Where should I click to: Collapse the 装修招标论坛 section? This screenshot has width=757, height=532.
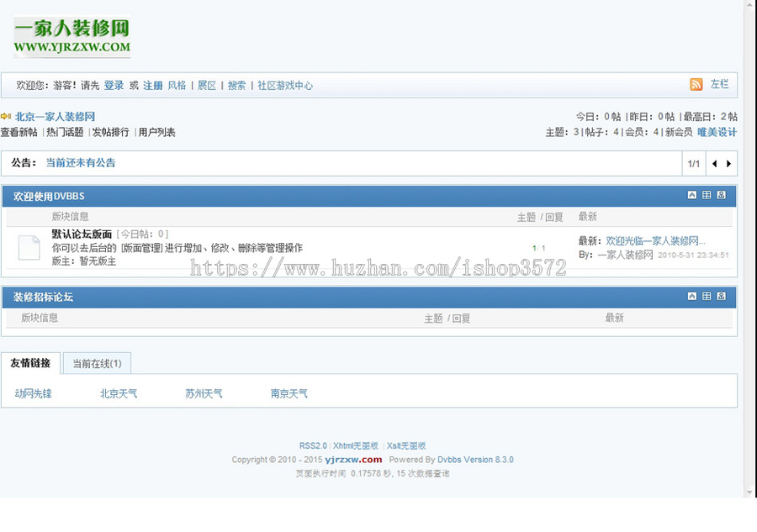tap(693, 298)
